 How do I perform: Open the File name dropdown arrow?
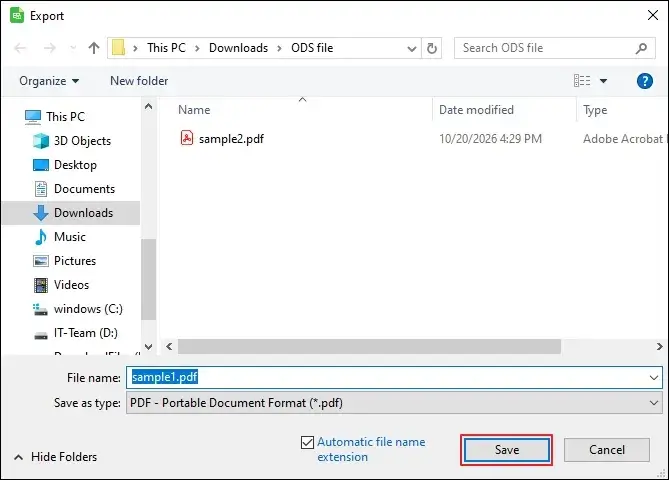click(x=654, y=378)
